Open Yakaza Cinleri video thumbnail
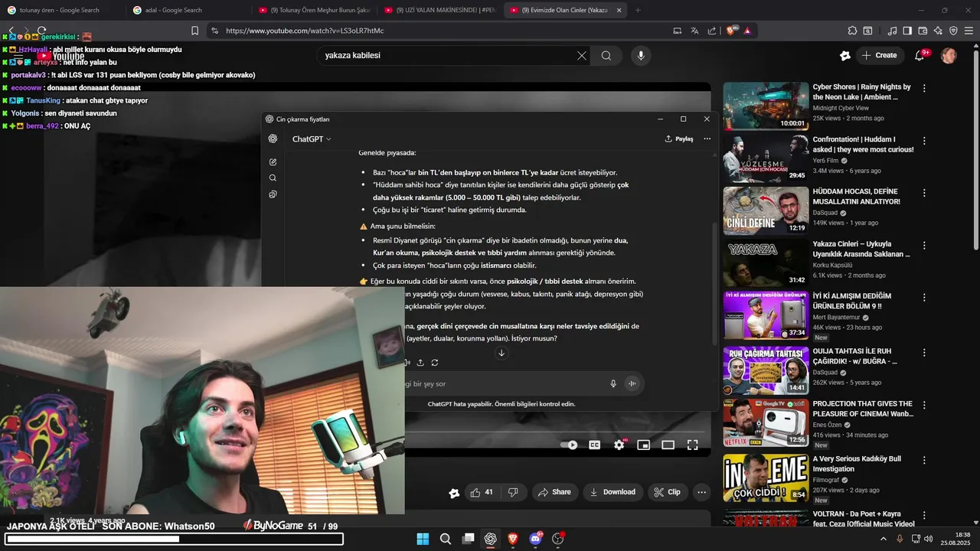This screenshot has width=980, height=551. pos(766,264)
